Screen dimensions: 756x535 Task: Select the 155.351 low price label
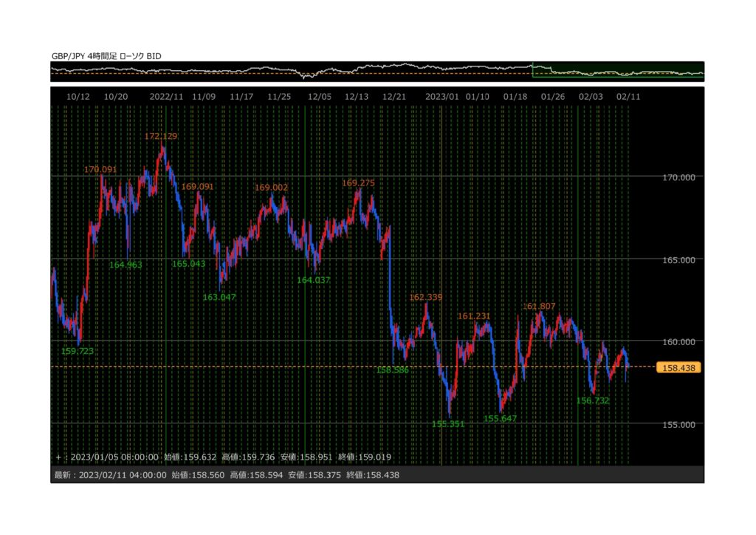click(448, 424)
